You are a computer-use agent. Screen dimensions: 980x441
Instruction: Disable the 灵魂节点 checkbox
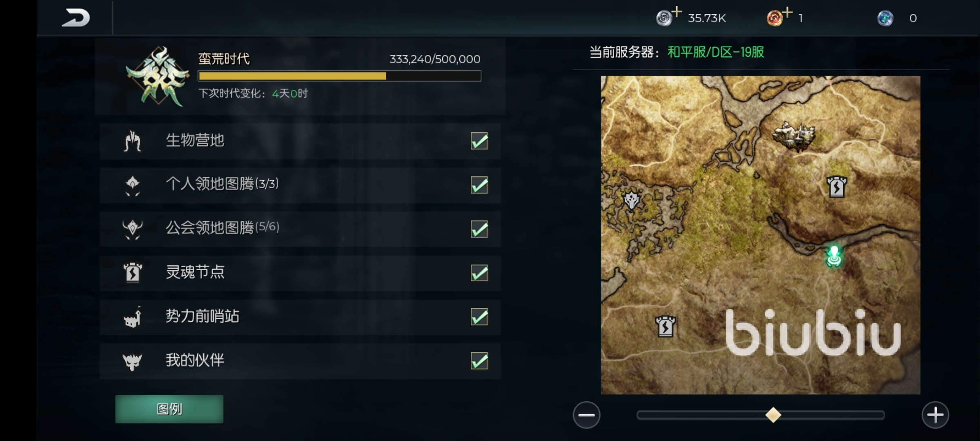479,273
